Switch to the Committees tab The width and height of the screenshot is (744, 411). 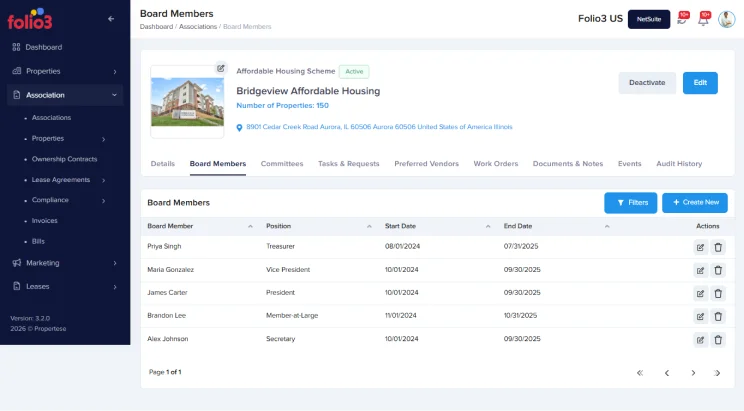tap(281, 163)
